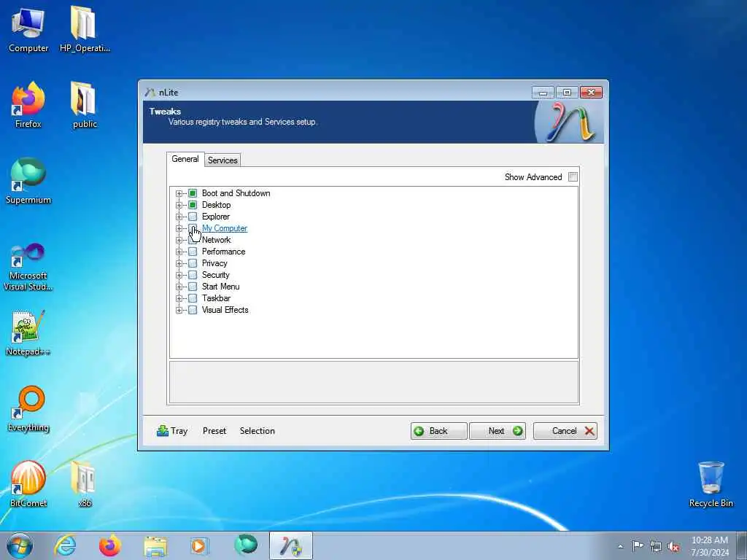Expand the Visual Effects tree node

(179, 310)
